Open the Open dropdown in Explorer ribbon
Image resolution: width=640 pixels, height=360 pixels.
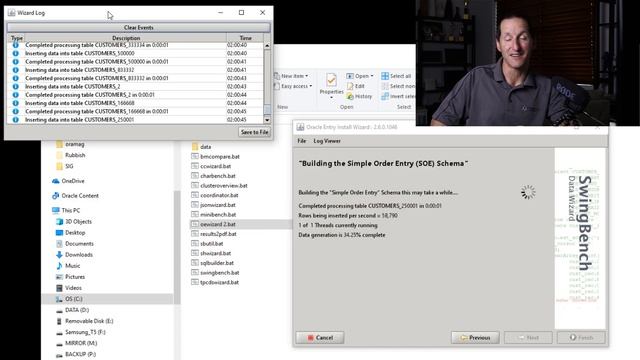(x=360, y=76)
